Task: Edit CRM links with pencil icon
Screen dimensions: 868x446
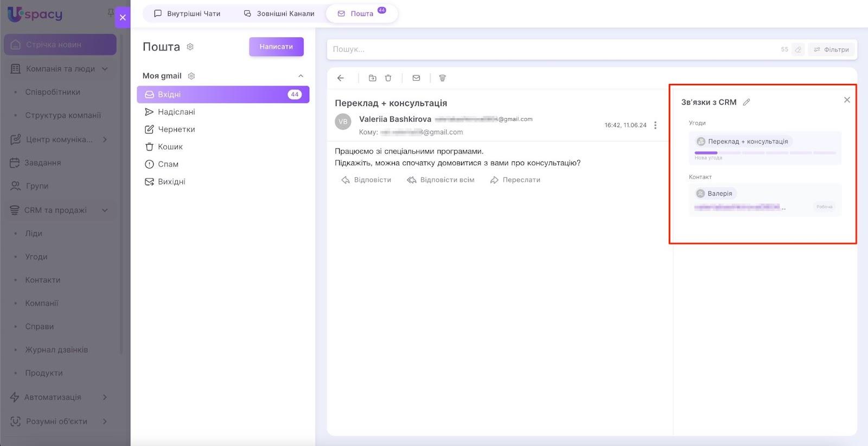Action: [746, 102]
